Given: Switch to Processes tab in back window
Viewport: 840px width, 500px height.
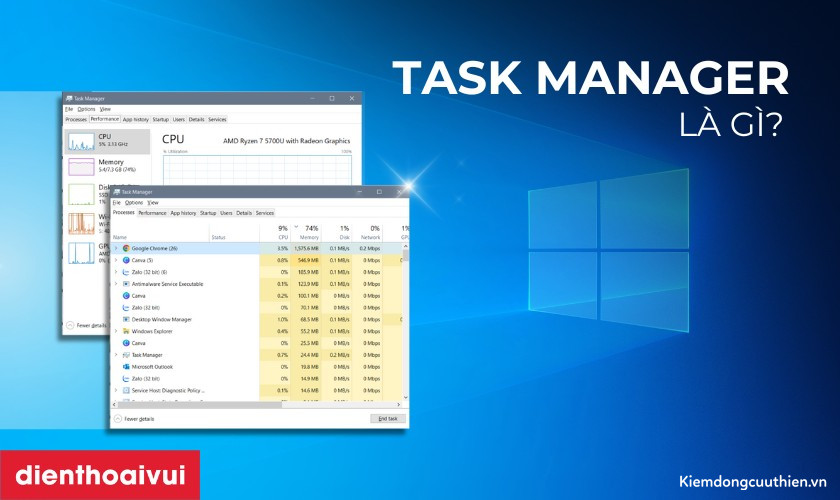Looking at the screenshot, I should 76,120.
